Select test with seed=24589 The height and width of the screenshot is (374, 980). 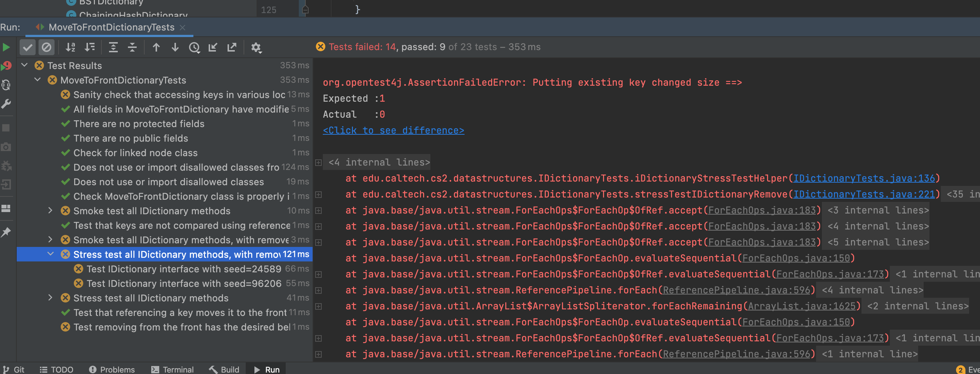[x=184, y=269]
